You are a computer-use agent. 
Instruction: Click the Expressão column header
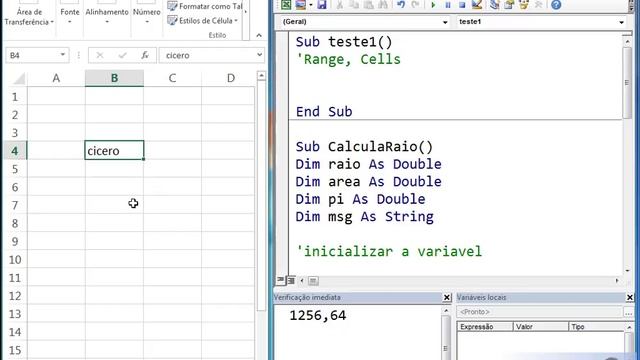tap(485, 327)
